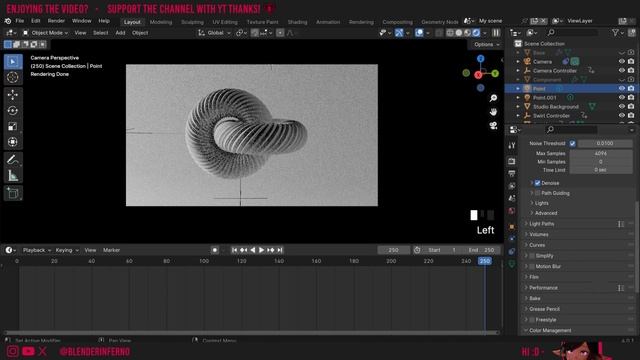Pause viewport rendering with the pause icon
This screenshot has width=640, height=360.
point(496,33)
